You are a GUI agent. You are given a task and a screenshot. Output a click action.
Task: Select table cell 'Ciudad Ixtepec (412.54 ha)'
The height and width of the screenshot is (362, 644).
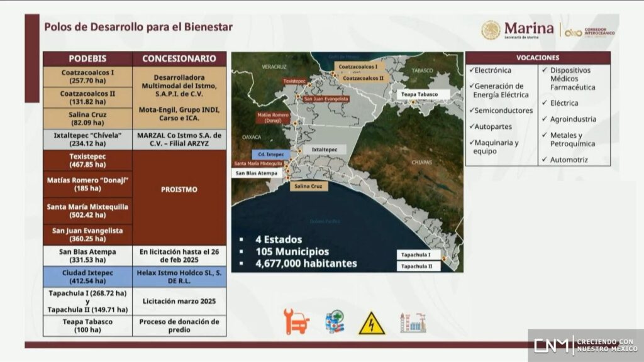point(87,277)
